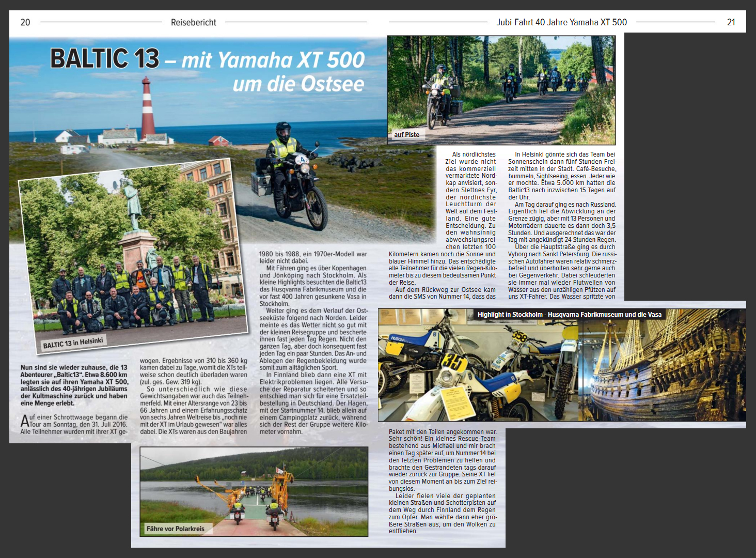Click paragraph beginning "In Helsinki gönnte sich"

(562, 176)
